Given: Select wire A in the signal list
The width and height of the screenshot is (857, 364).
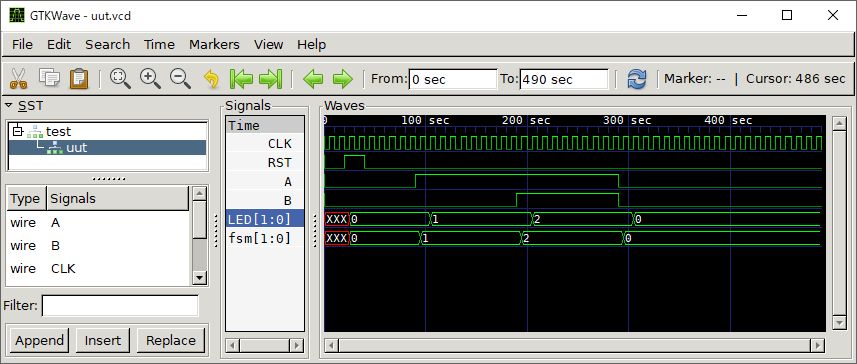Looking at the screenshot, I should 98,222.
